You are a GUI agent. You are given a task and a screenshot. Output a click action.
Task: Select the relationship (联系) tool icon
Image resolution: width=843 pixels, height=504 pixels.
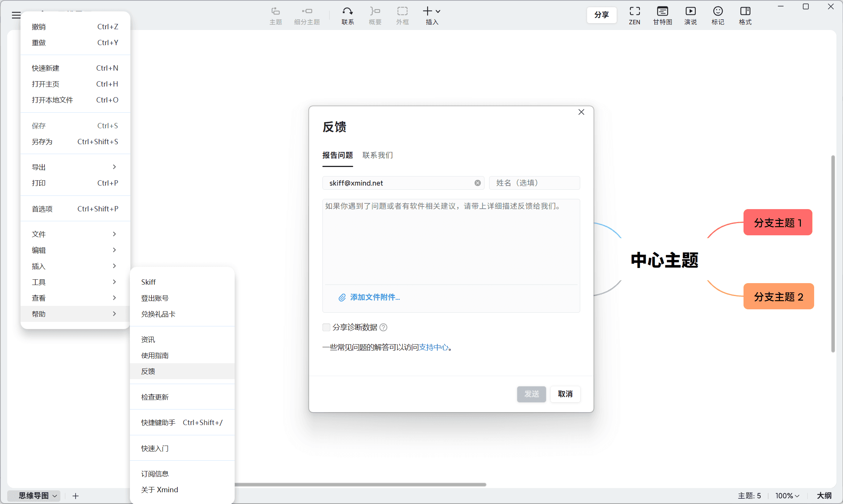tap(347, 11)
